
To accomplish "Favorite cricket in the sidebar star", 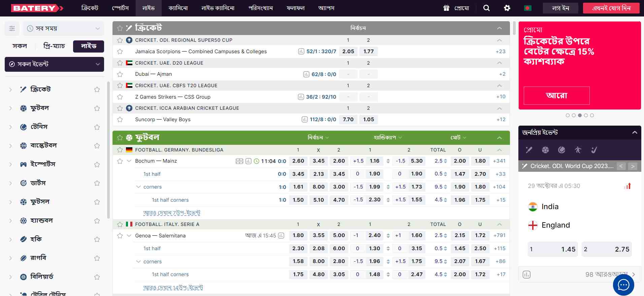I will [97, 90].
